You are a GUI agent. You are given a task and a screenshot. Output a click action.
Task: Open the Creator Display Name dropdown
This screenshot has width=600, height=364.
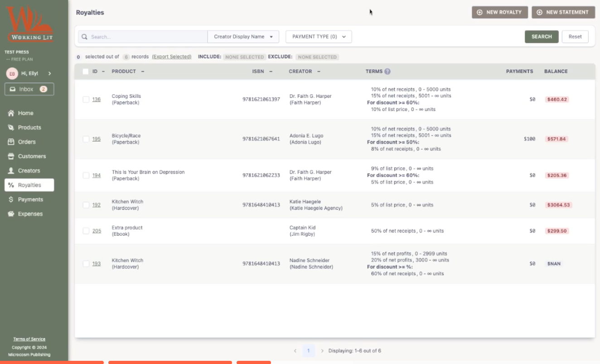243,37
